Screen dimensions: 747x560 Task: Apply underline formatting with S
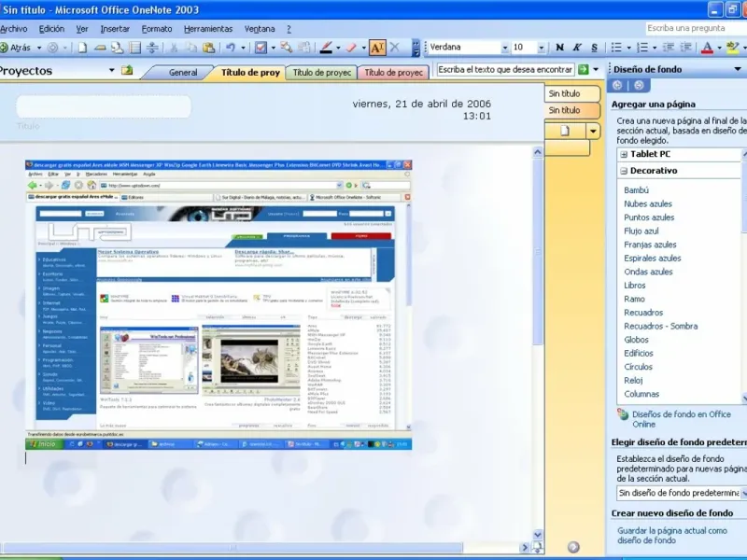coord(594,48)
